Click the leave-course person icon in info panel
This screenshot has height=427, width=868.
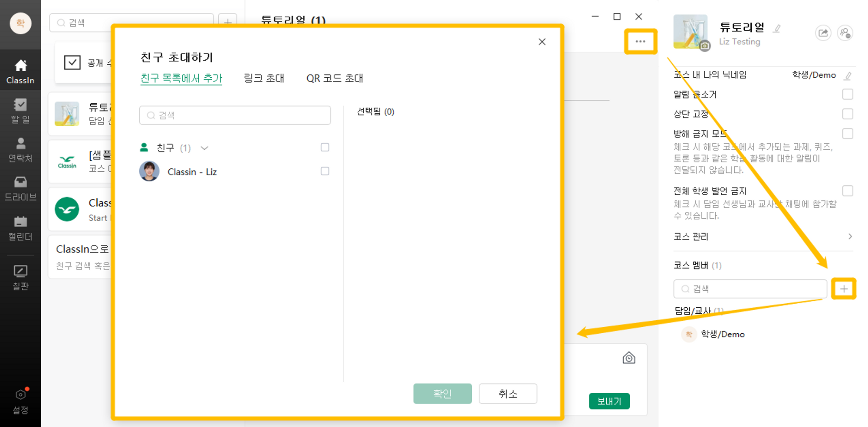[845, 33]
